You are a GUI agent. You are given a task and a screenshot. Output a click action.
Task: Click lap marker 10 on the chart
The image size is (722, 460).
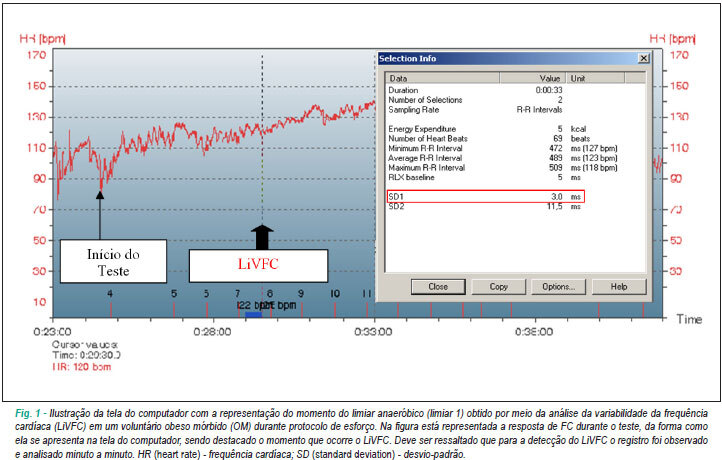[x=335, y=293]
